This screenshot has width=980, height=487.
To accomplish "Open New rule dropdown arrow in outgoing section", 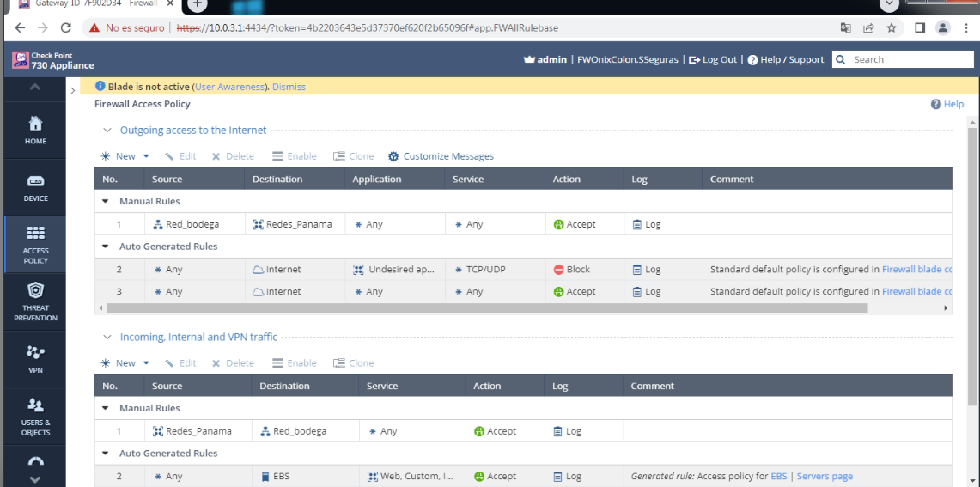I will pyautogui.click(x=146, y=156).
